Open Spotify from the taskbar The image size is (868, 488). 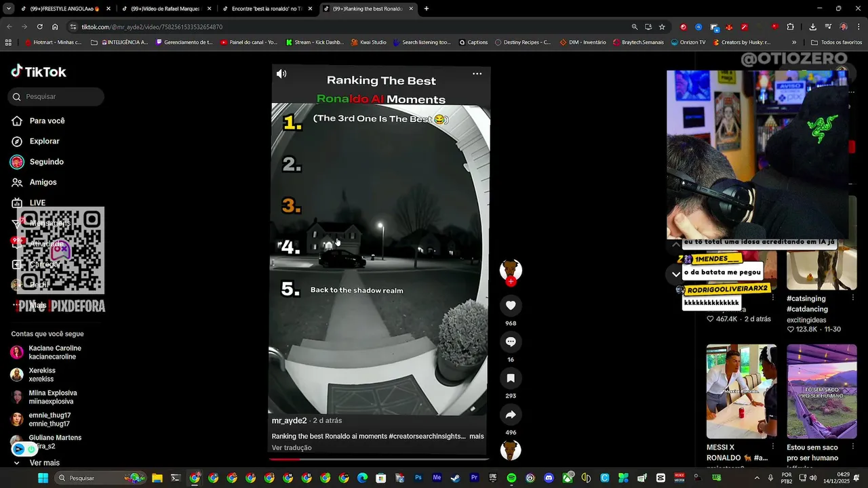click(511, 478)
